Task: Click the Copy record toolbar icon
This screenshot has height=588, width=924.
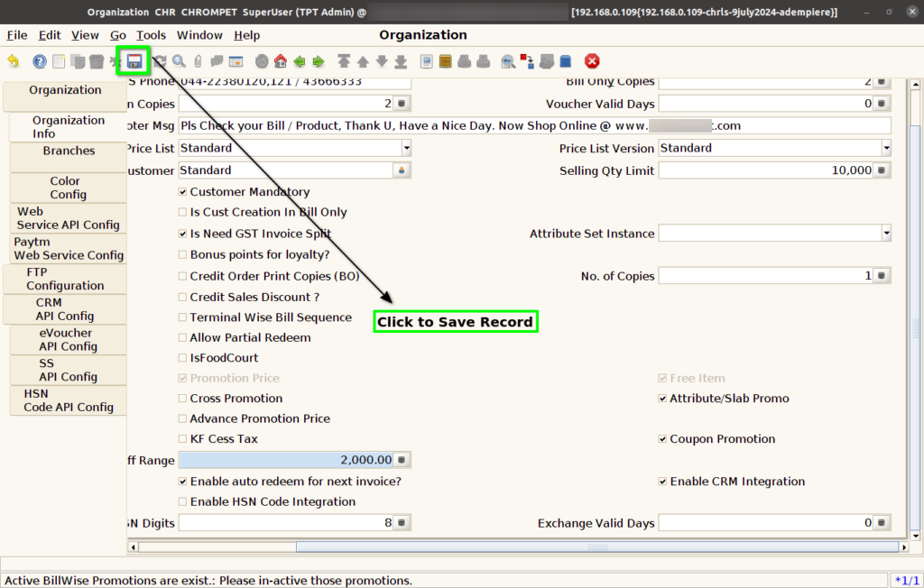Action: click(x=78, y=61)
